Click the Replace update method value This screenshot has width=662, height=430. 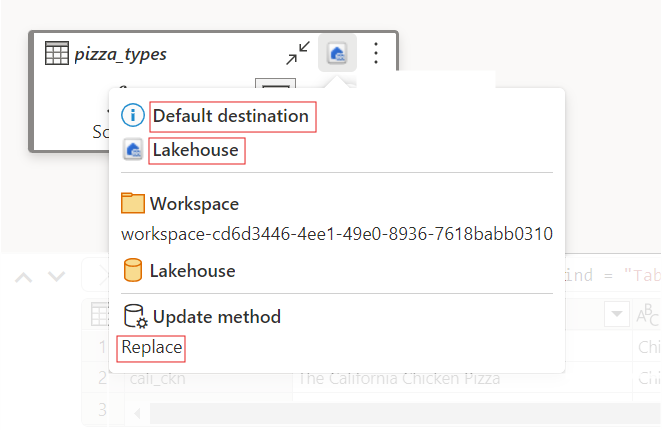pos(152,347)
